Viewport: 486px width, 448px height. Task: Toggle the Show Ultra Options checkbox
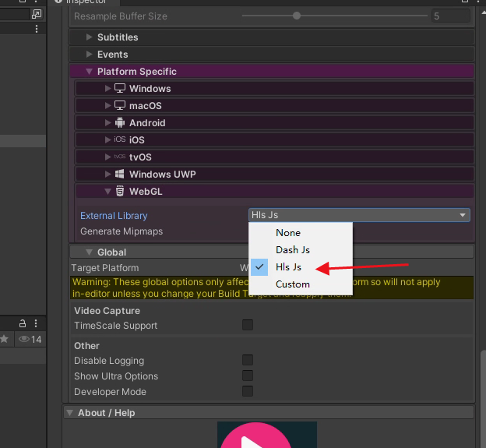click(x=248, y=376)
